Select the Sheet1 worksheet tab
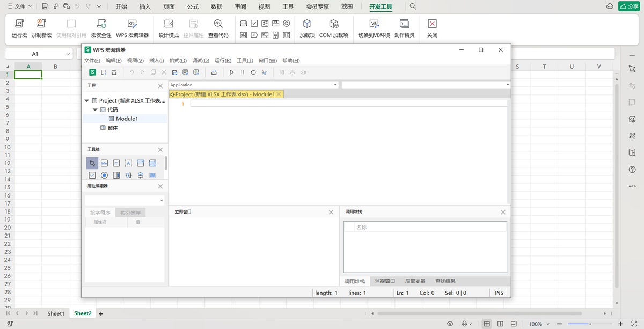The height and width of the screenshot is (329, 644). coord(56,313)
